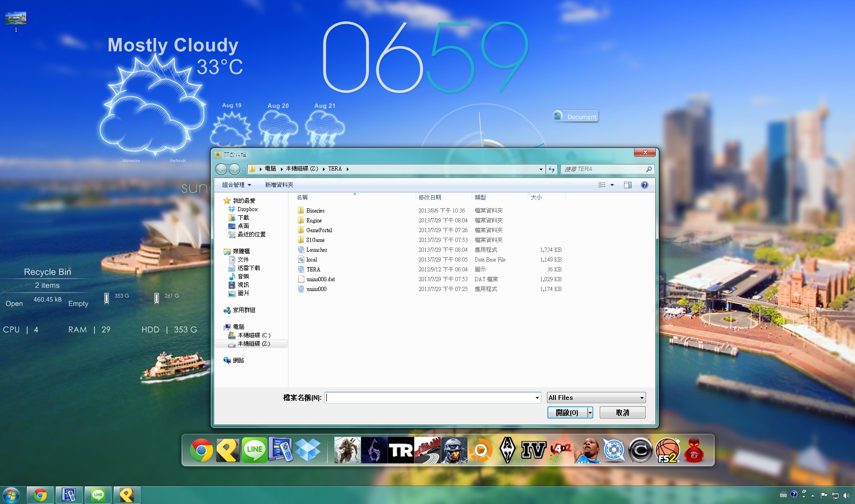Open the All Files type dropdown
Viewport: 855px width, 504px height.
pos(596,398)
